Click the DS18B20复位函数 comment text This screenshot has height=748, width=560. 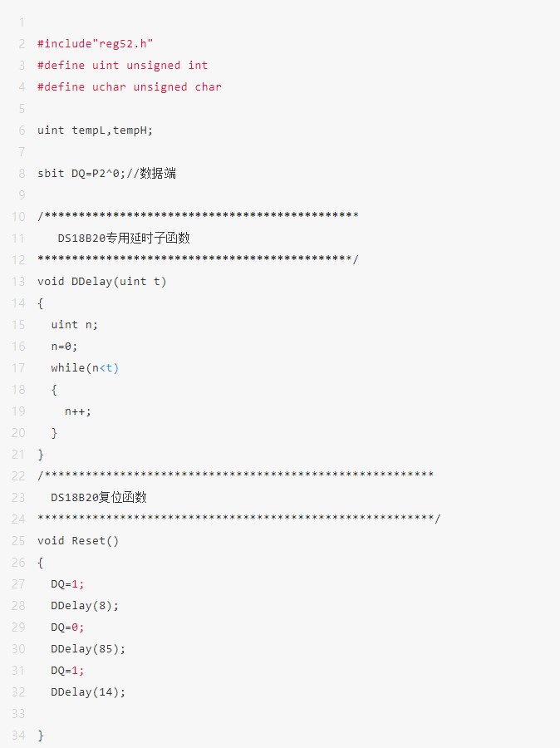pos(99,497)
